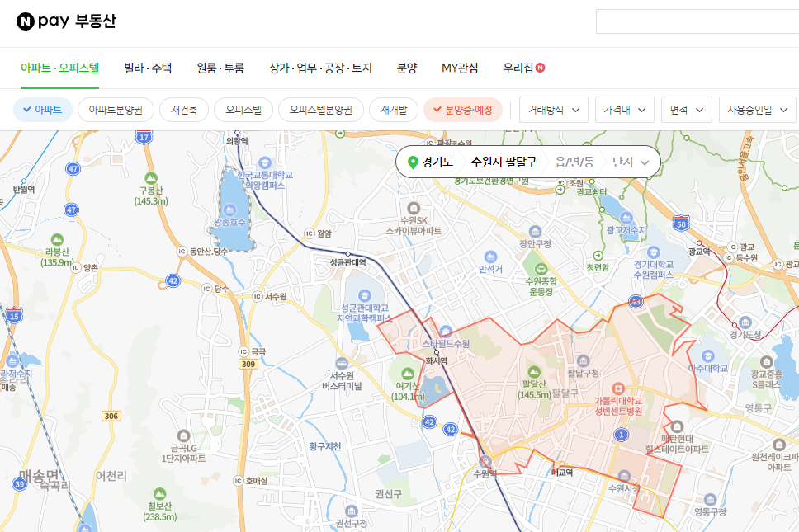Select 수원시 팔달구 in the region breadcrumb
Screen dimensions: 799x532
[504, 162]
